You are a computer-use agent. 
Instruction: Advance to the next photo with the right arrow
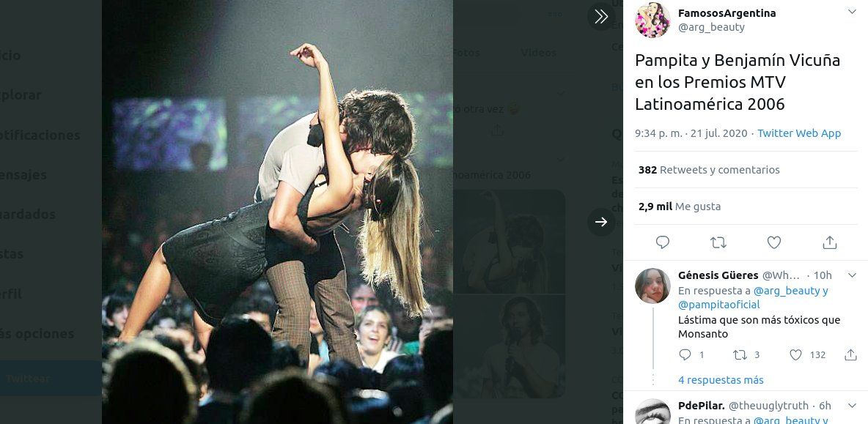(x=601, y=222)
